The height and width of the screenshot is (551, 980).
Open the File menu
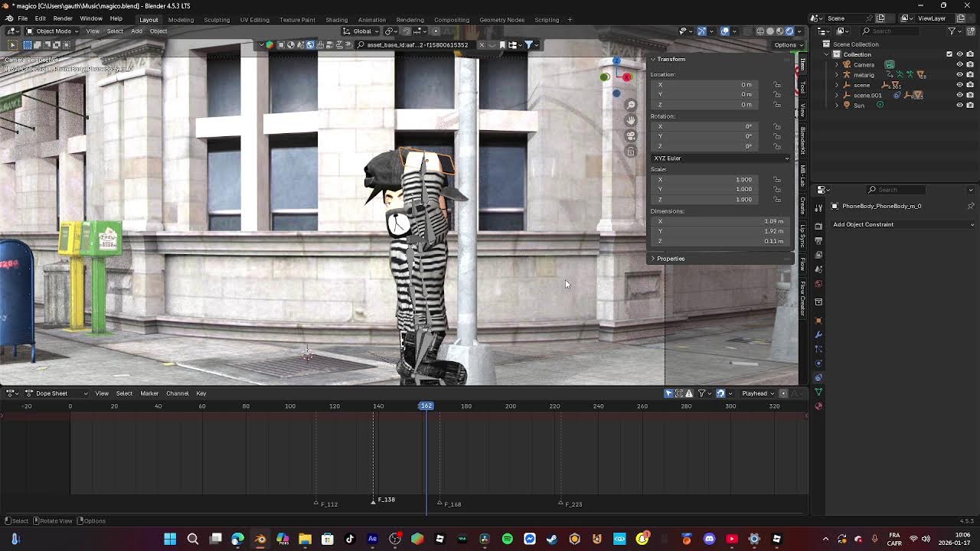[23, 18]
